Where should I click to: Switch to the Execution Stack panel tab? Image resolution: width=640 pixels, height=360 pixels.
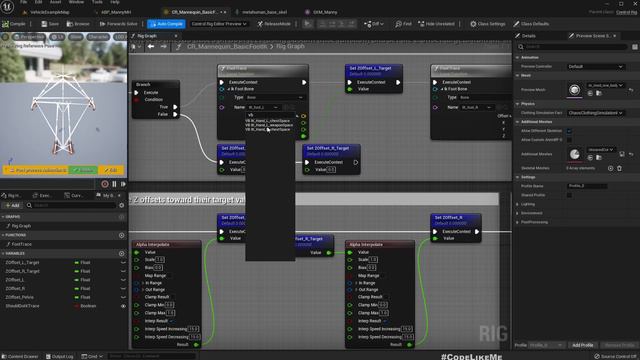[x=42, y=196]
